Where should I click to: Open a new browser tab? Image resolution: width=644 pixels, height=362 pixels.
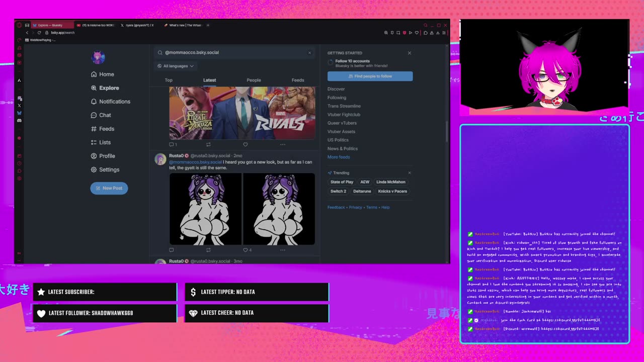pos(208,25)
